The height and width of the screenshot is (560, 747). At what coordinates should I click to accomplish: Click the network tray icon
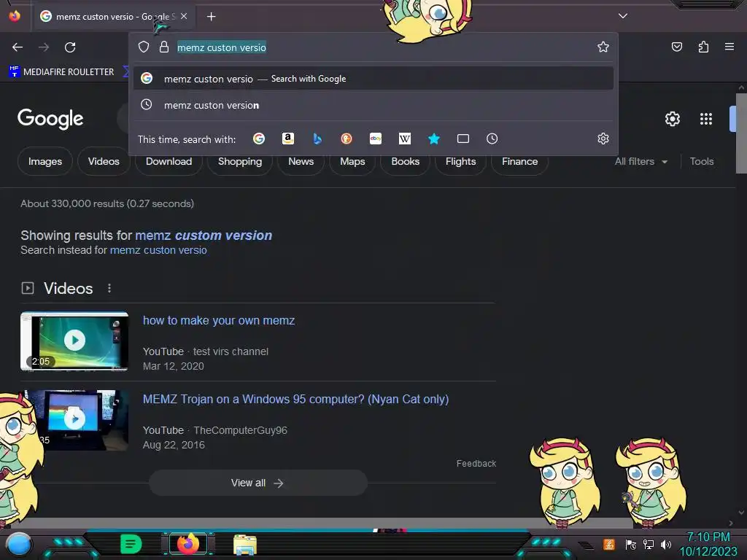point(649,544)
